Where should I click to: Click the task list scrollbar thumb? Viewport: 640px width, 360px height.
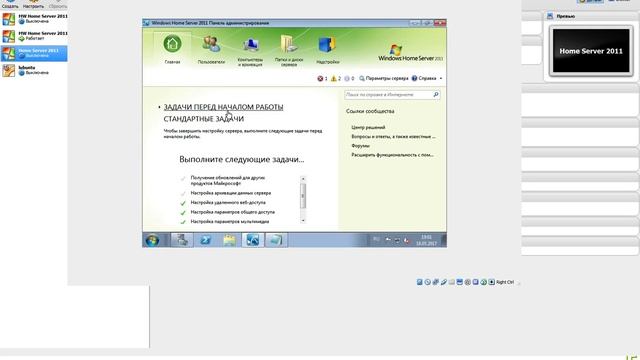[x=303, y=196]
